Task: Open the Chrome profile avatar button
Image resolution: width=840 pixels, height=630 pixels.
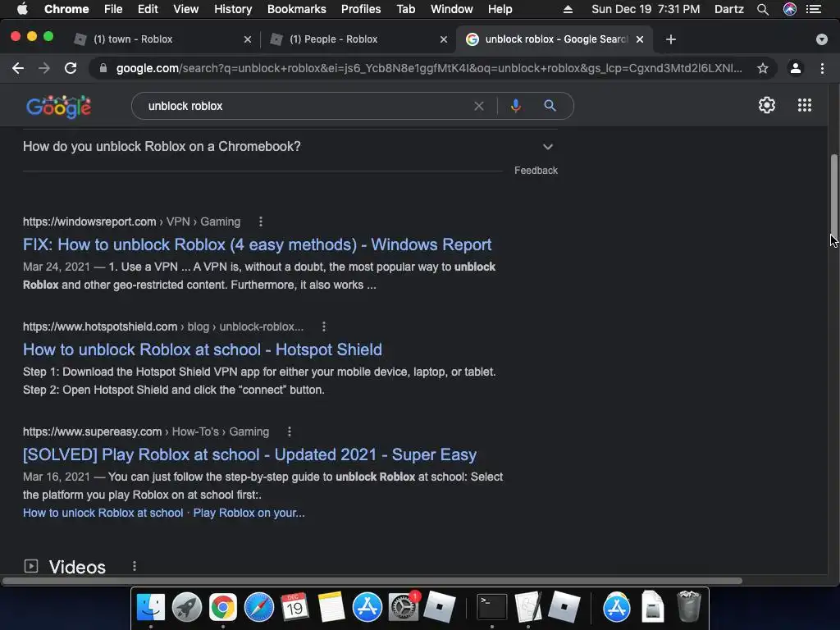Action: pos(796,68)
